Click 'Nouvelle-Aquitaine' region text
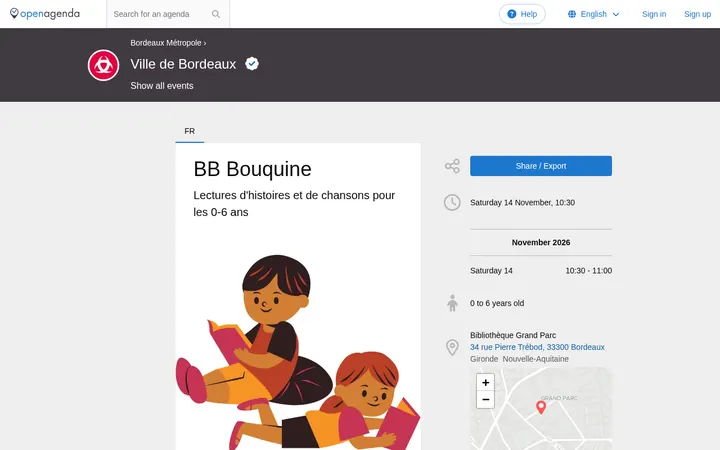The height and width of the screenshot is (450, 720). tap(535, 359)
